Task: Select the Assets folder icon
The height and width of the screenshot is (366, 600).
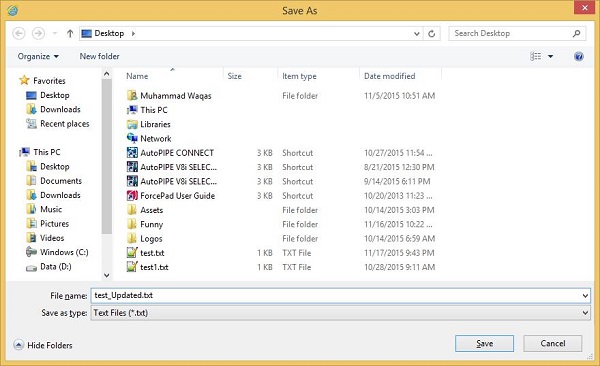Action: point(132,210)
